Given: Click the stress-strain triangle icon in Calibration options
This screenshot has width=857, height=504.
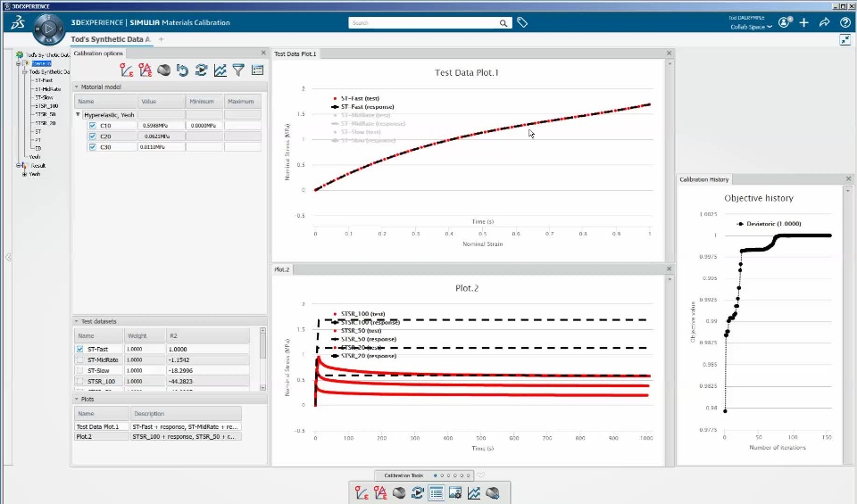Looking at the screenshot, I should point(145,70).
